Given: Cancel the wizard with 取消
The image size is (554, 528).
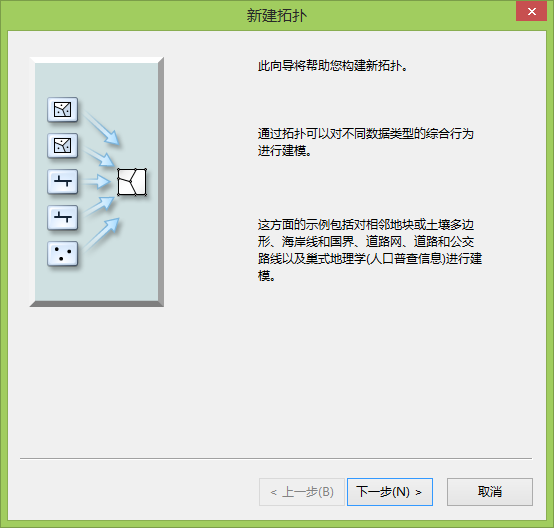Looking at the screenshot, I should pyautogui.click(x=490, y=492).
